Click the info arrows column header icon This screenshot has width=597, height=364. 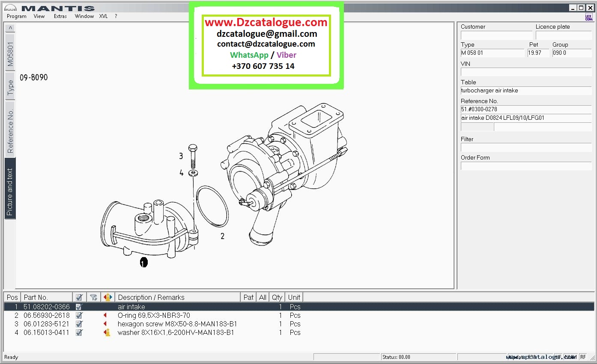tap(107, 297)
